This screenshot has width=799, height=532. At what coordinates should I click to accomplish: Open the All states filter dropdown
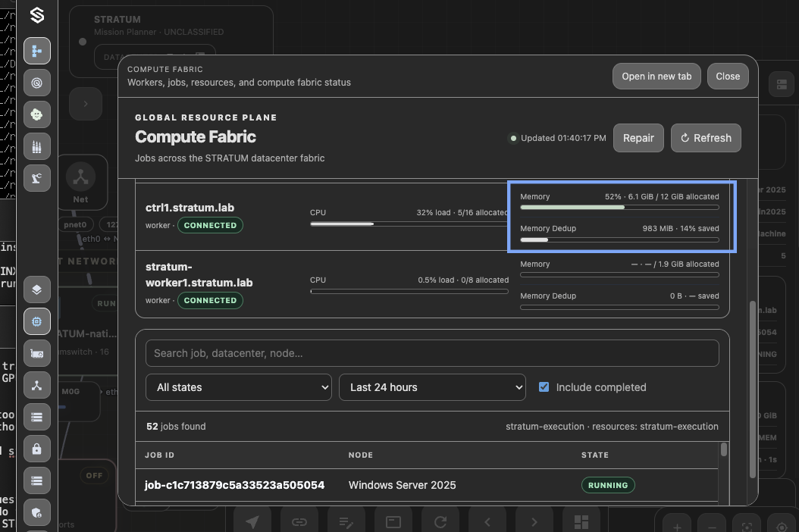pyautogui.click(x=239, y=387)
